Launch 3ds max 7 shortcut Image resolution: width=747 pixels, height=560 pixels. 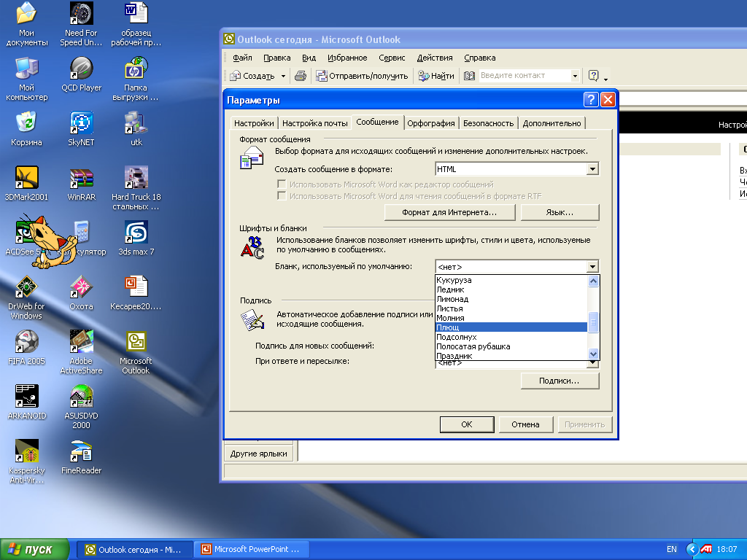[x=136, y=238]
